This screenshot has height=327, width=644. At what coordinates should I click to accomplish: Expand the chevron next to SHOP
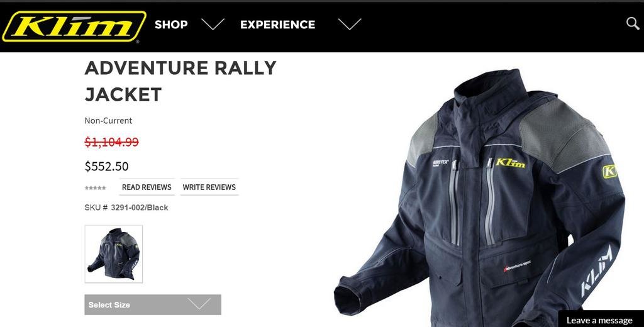point(213,25)
